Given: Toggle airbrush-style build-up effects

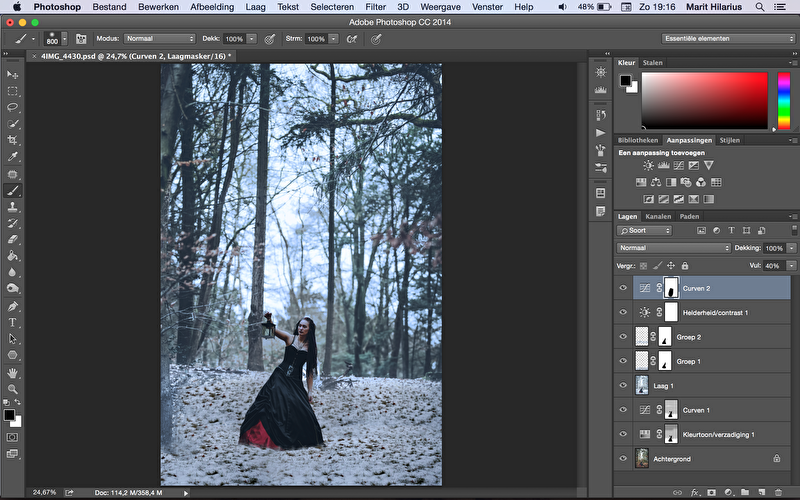Looking at the screenshot, I should point(352,39).
